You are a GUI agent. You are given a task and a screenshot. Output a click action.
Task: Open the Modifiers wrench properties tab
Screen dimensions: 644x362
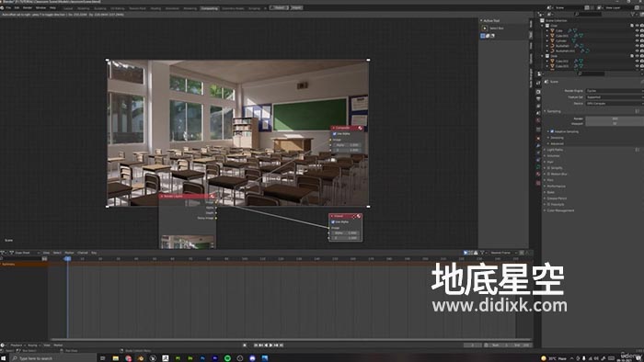(538, 145)
